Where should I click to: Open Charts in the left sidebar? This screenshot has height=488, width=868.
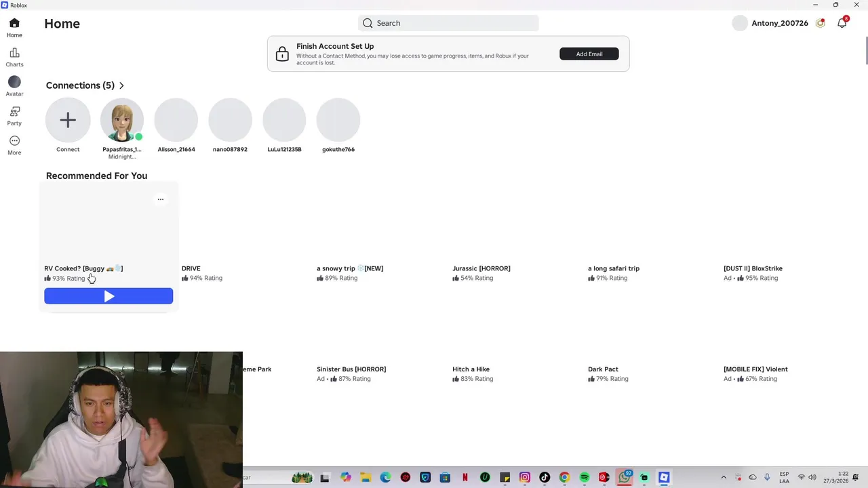coord(14,58)
